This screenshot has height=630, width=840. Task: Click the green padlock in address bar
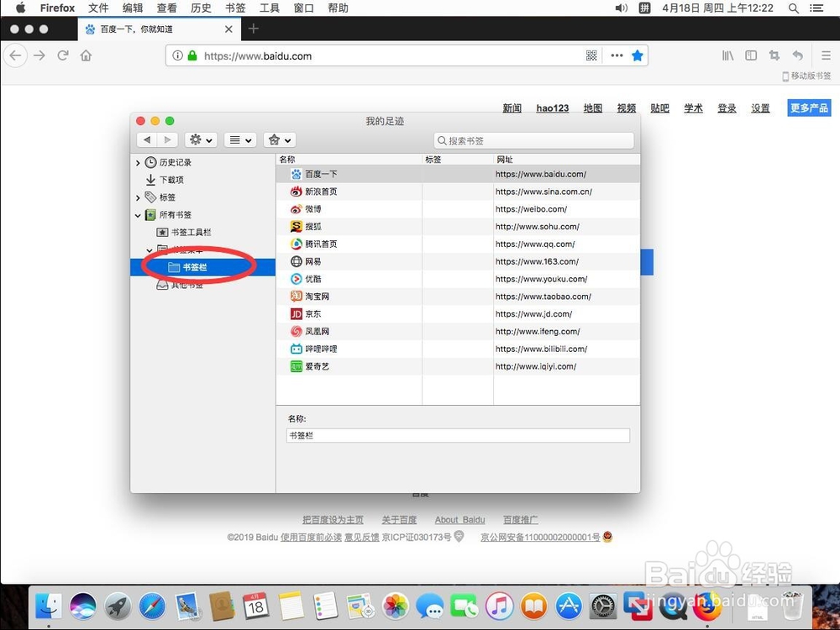coord(192,55)
